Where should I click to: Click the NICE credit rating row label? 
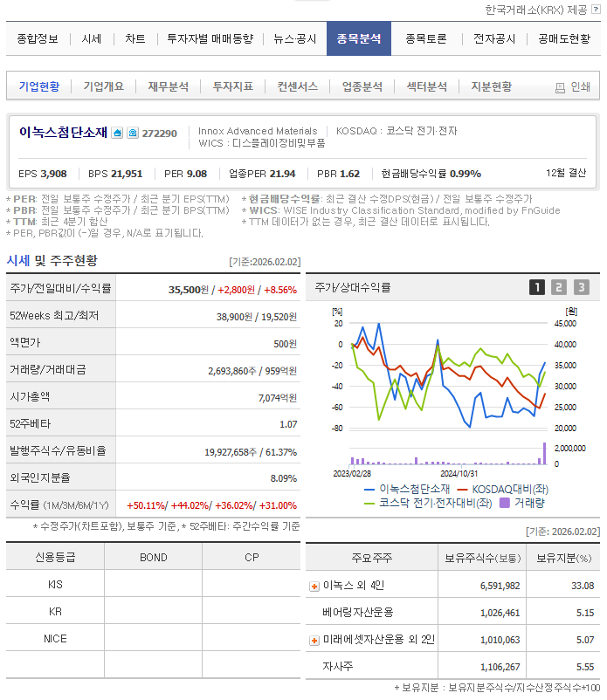coord(55,639)
